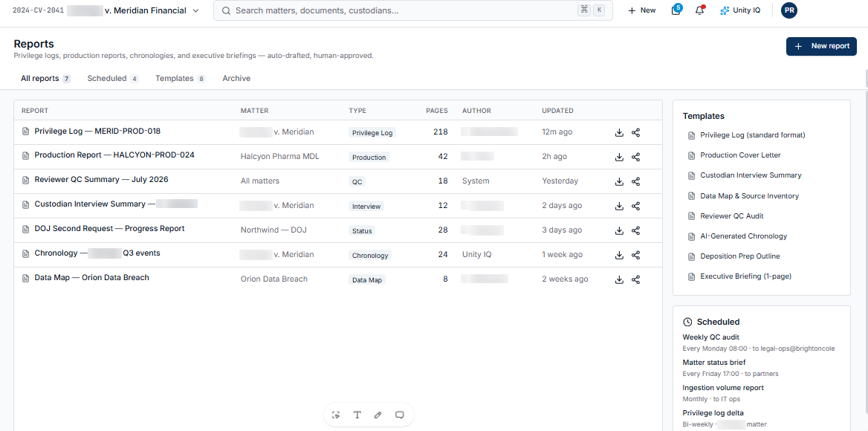Viewport: 868px width, 431px height.
Task: Open AI-Generated Chronology template
Action: point(743,236)
